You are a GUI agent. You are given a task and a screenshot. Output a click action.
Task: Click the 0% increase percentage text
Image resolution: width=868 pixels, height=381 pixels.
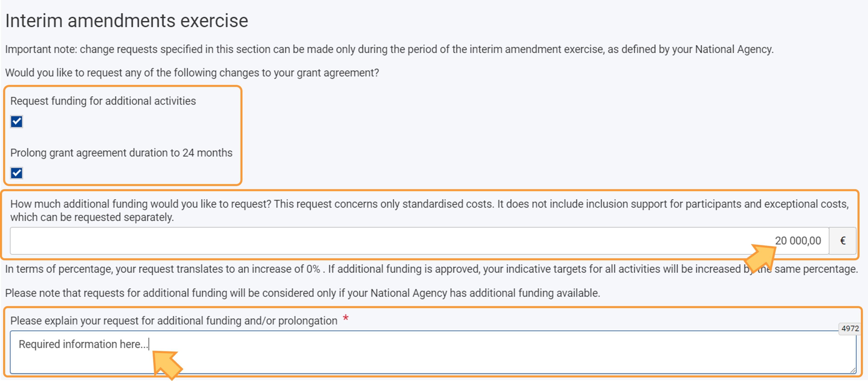click(x=313, y=269)
